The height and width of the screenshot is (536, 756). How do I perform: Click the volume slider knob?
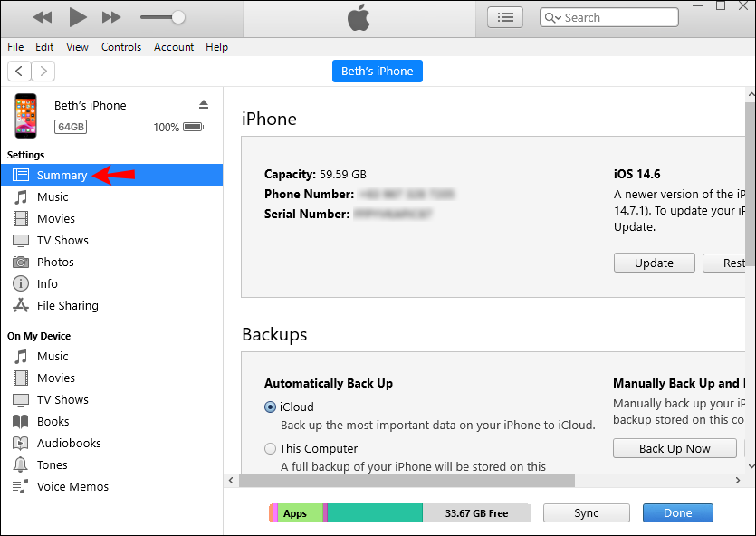tap(178, 17)
